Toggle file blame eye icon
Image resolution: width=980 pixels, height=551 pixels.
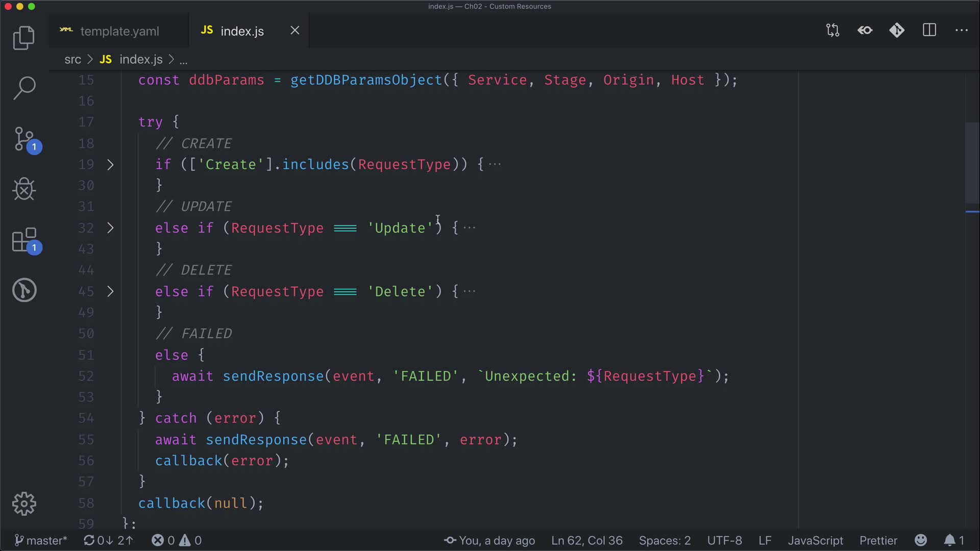pyautogui.click(x=865, y=31)
